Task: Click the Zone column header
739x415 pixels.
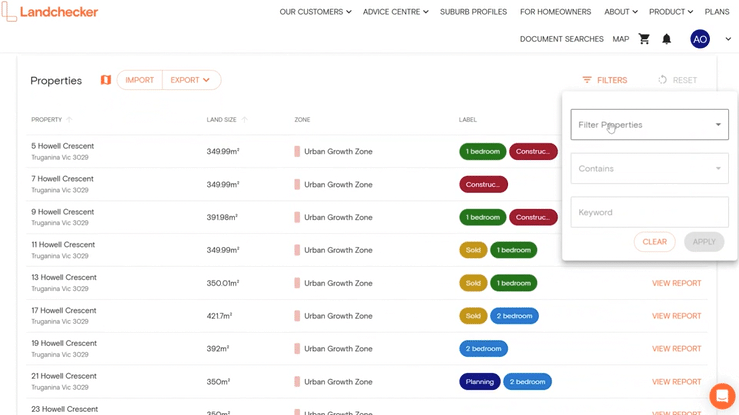Action: [x=302, y=120]
